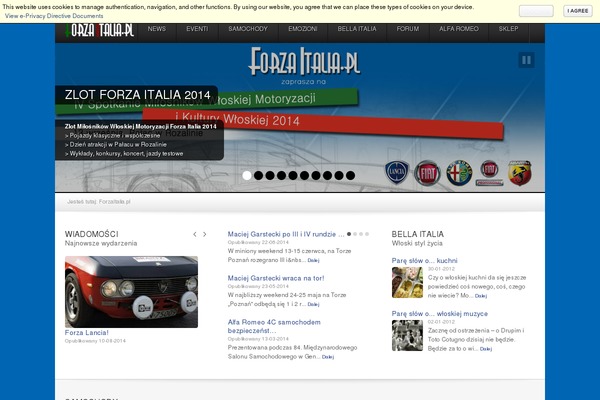Select the first slideshow dot
600x400 pixels.
coord(247,175)
